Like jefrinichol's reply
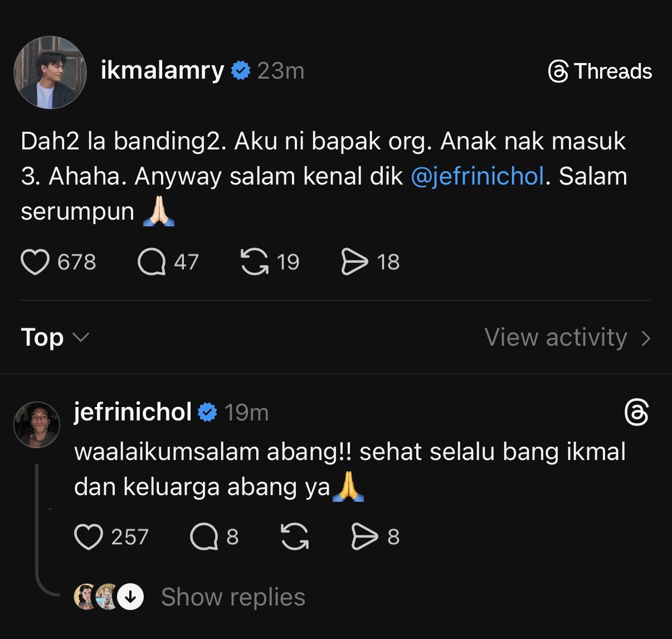Image resolution: width=672 pixels, height=639 pixels. (x=89, y=537)
